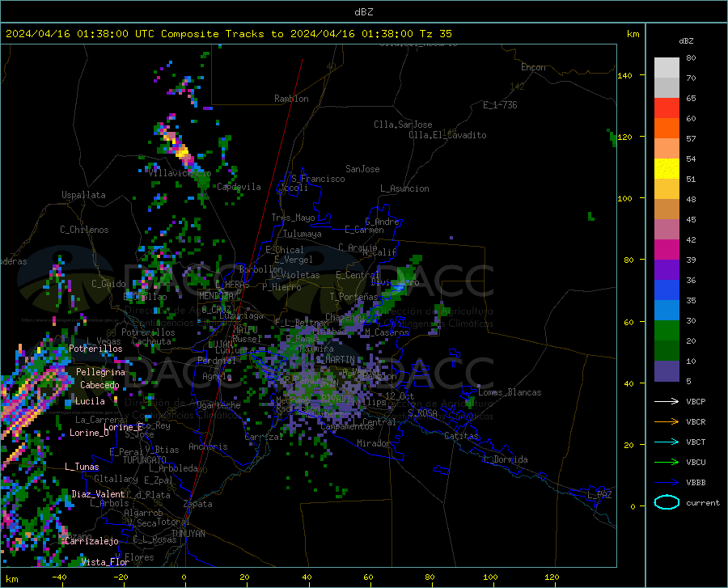Click the TUPUNGATO map label

coord(145,460)
